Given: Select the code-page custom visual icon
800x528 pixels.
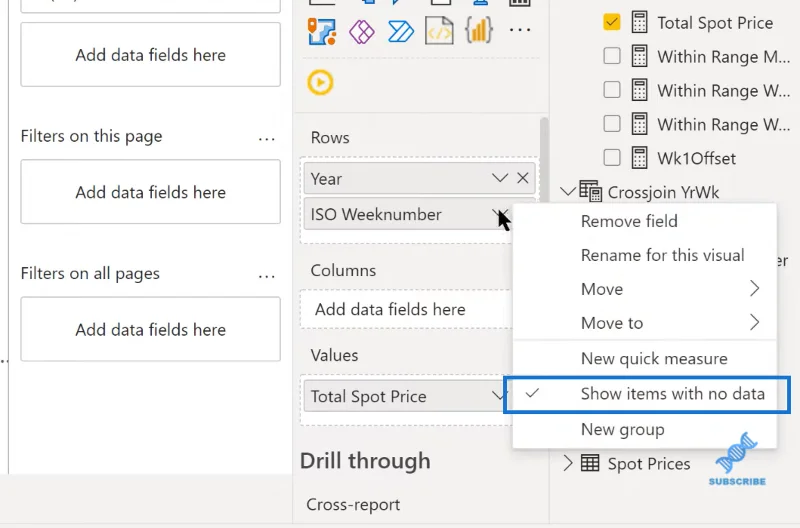Looking at the screenshot, I should click(x=439, y=31).
